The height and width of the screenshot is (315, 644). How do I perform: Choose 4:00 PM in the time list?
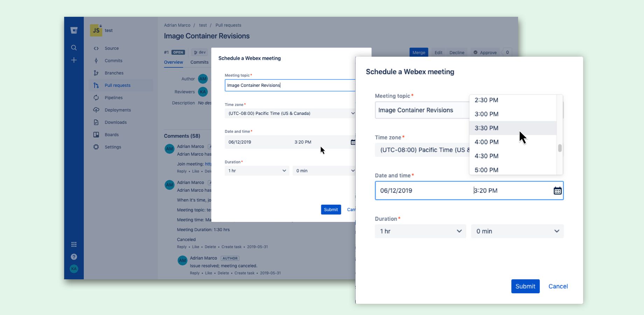pyautogui.click(x=513, y=142)
